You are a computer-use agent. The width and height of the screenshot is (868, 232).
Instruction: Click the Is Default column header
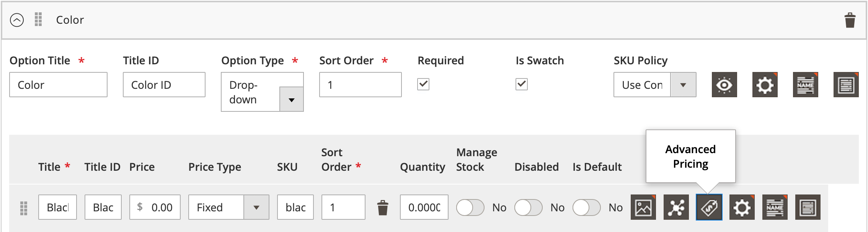pyautogui.click(x=597, y=167)
